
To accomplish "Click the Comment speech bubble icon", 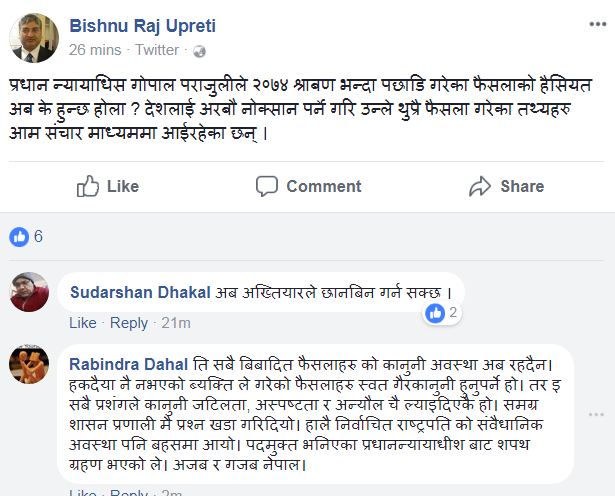I will (266, 186).
